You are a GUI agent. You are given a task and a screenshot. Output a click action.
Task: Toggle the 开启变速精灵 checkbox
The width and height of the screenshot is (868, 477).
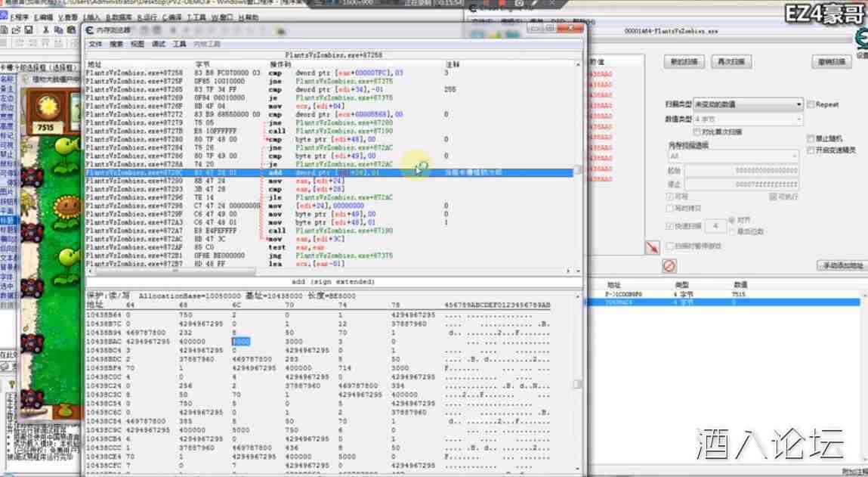click(811, 150)
